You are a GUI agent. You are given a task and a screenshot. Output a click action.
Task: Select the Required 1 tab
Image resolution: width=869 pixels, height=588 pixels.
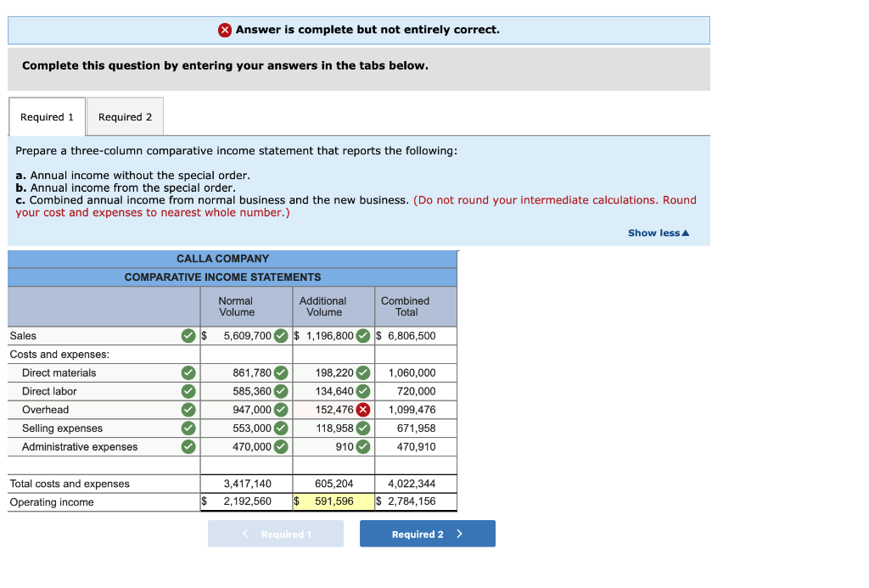pyautogui.click(x=47, y=116)
